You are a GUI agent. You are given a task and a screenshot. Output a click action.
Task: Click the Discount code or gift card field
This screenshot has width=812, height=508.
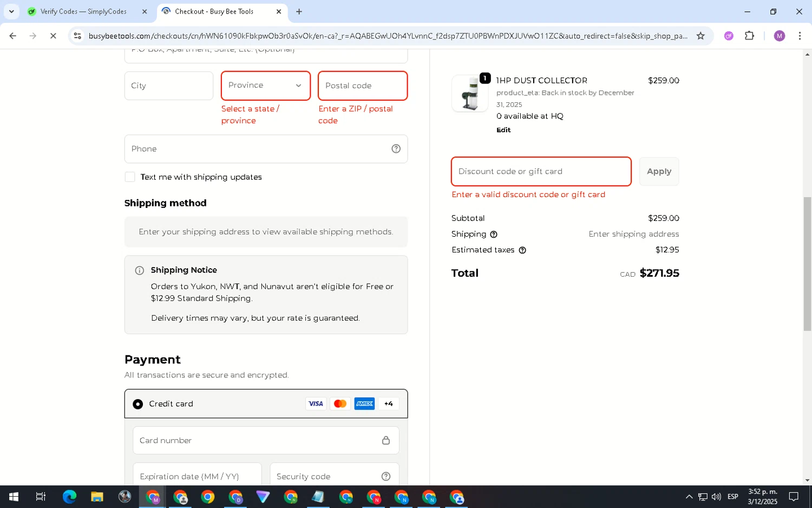541,172
